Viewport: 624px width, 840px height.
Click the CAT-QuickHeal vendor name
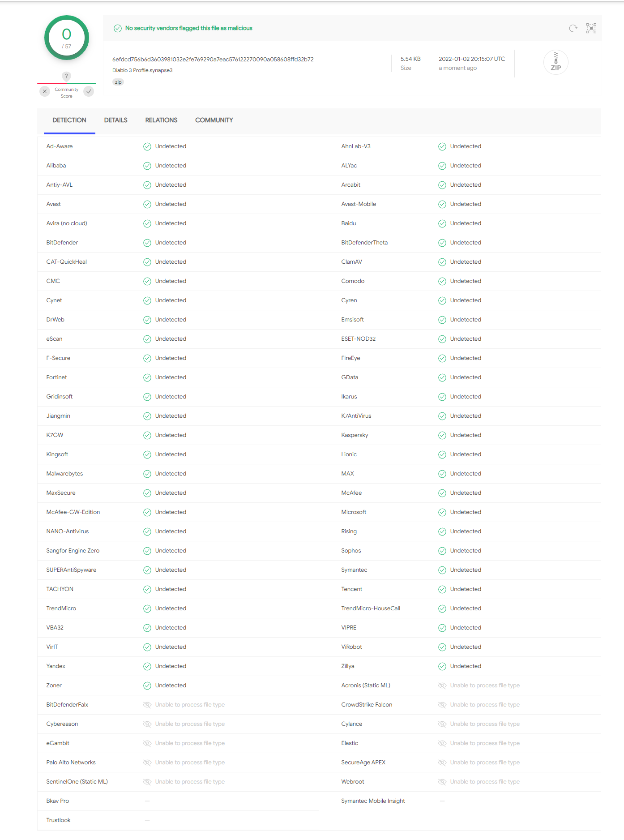coord(67,262)
